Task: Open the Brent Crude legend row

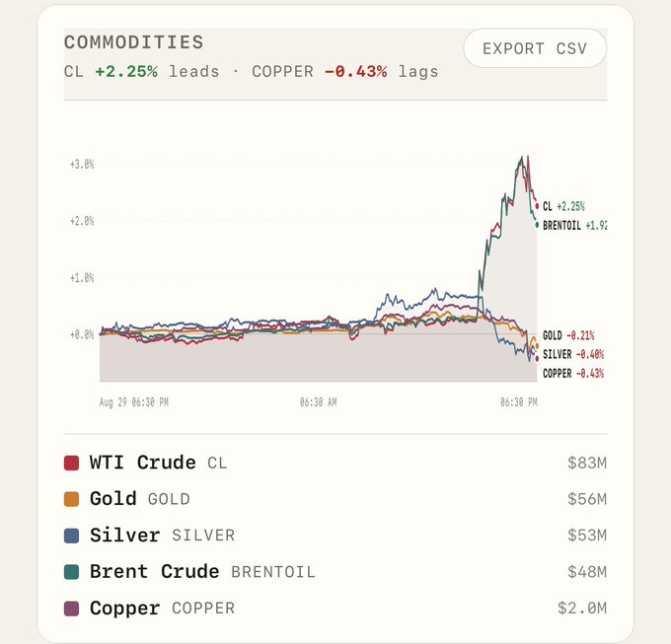Action: 335,572
